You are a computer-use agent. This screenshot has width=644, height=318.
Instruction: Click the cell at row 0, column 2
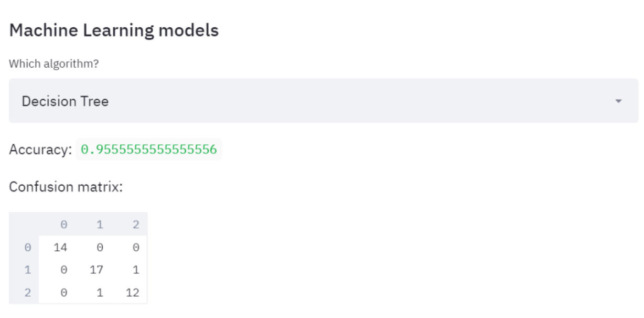tap(135, 247)
